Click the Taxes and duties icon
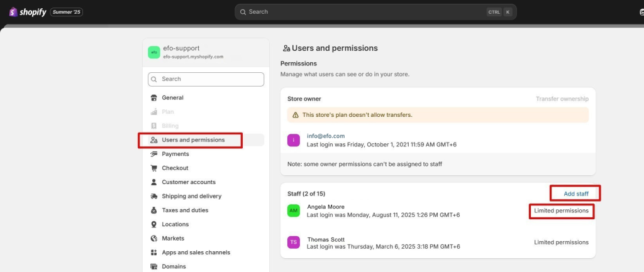 pyautogui.click(x=154, y=210)
